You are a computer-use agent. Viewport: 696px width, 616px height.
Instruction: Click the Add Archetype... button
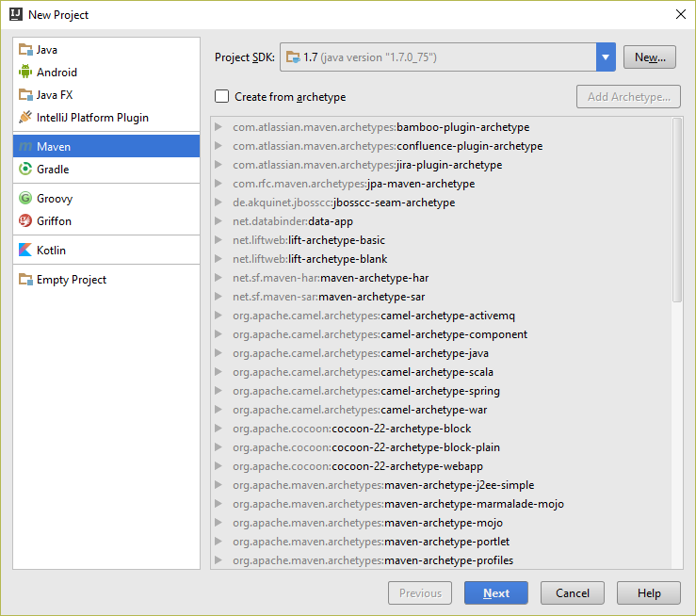coord(628,96)
